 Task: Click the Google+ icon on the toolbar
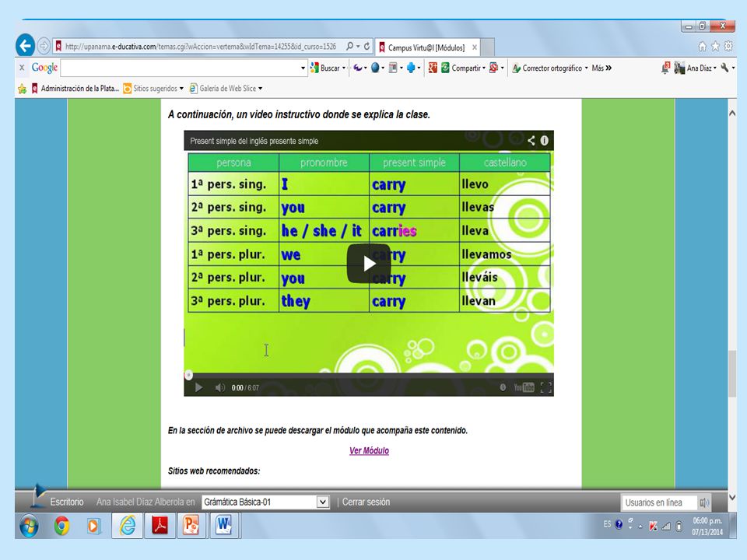(x=432, y=68)
